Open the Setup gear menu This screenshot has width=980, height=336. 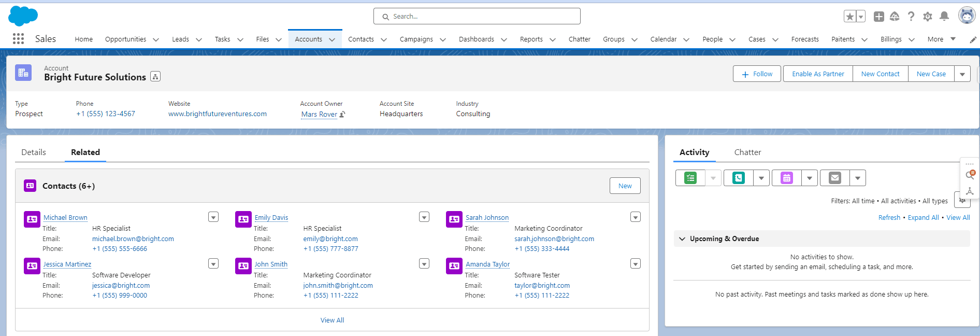[x=928, y=17]
